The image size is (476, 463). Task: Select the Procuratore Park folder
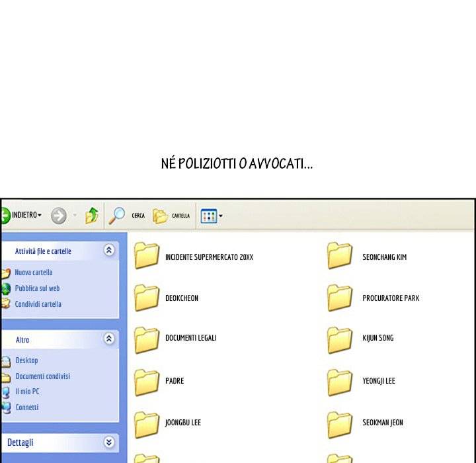[340, 298]
